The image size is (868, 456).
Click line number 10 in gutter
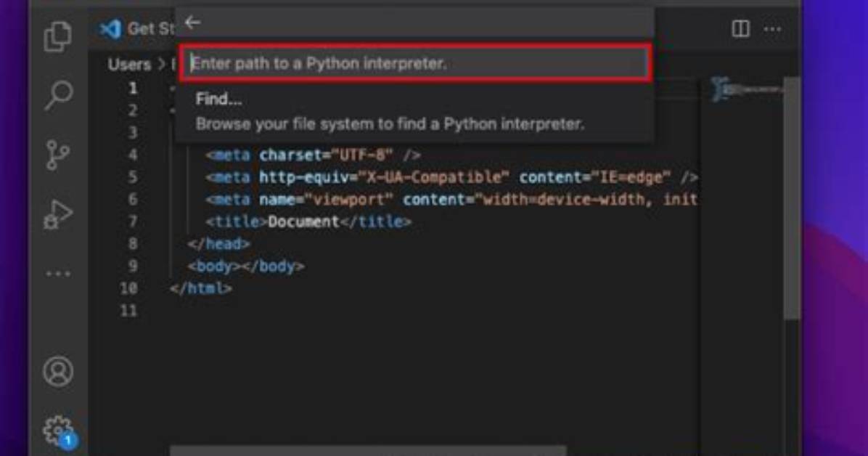point(128,288)
